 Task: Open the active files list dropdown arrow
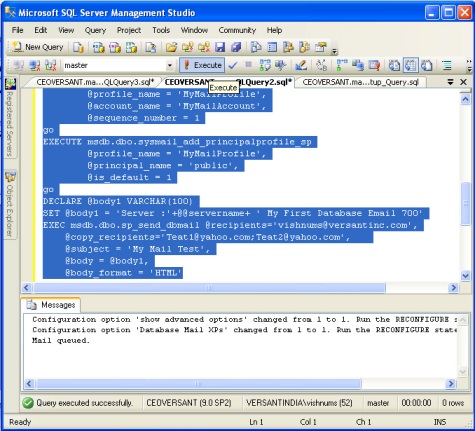(450, 82)
